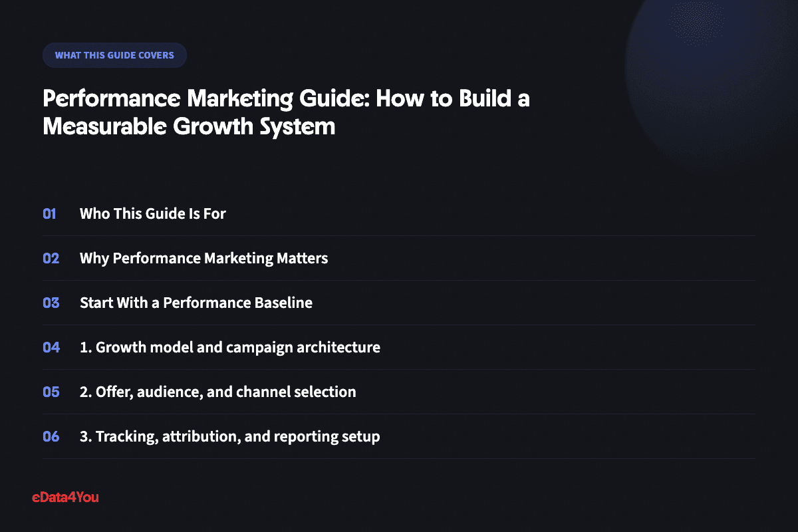The width and height of the screenshot is (798, 532).
Task: Select the Performance Marketing Guide headline
Action: click(286, 112)
